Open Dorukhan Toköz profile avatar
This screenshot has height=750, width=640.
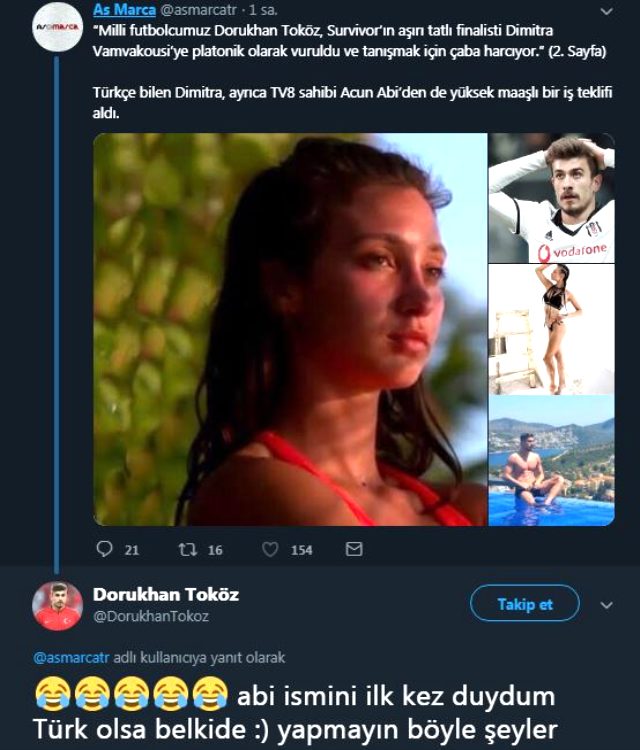click(x=57, y=605)
